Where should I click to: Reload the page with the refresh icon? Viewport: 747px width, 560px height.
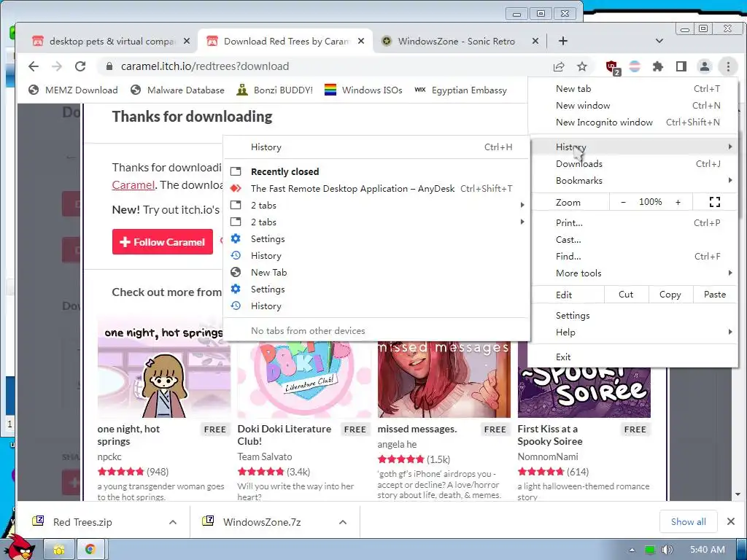pyautogui.click(x=80, y=66)
